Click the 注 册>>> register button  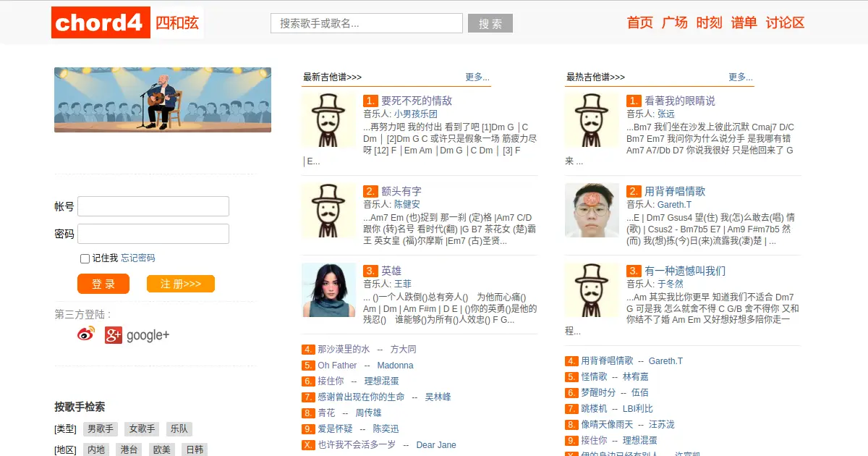181,284
